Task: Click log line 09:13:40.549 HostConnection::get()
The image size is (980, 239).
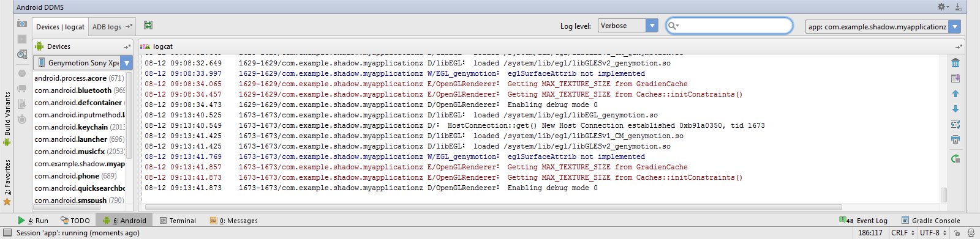Action: pos(454,125)
